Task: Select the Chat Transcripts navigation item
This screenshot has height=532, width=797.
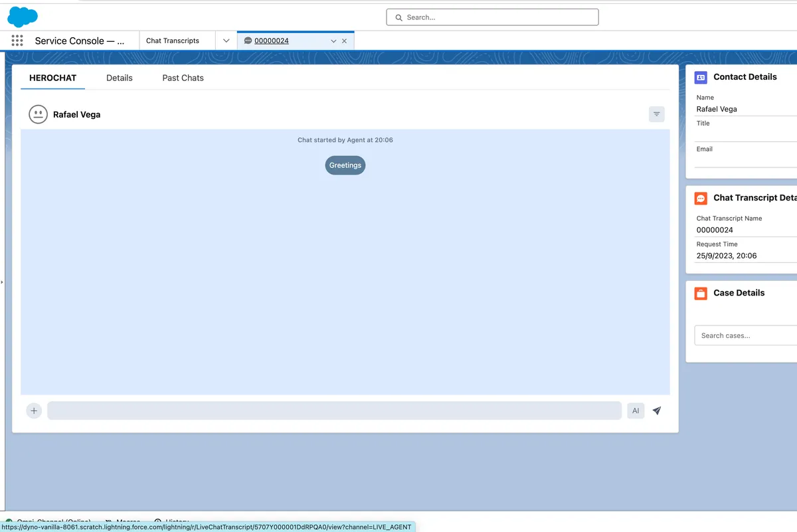Action: tap(173, 41)
